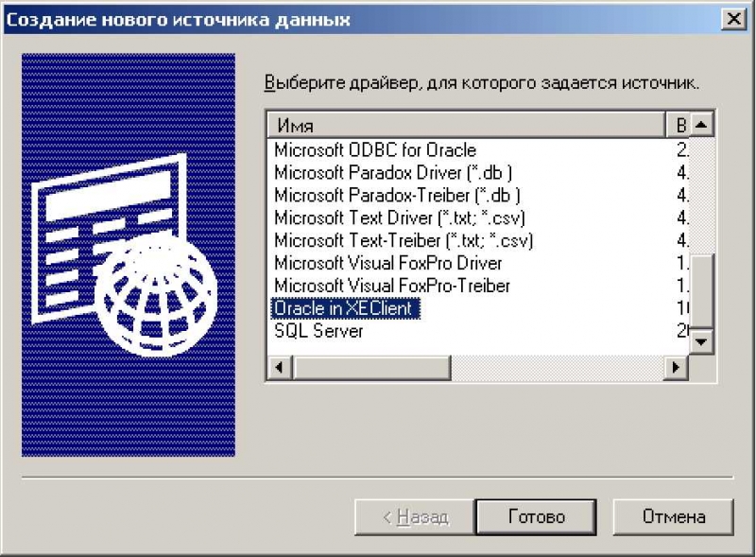This screenshot has width=756, height=557.
Task: Select Oracle in XEClient driver
Action: click(345, 308)
